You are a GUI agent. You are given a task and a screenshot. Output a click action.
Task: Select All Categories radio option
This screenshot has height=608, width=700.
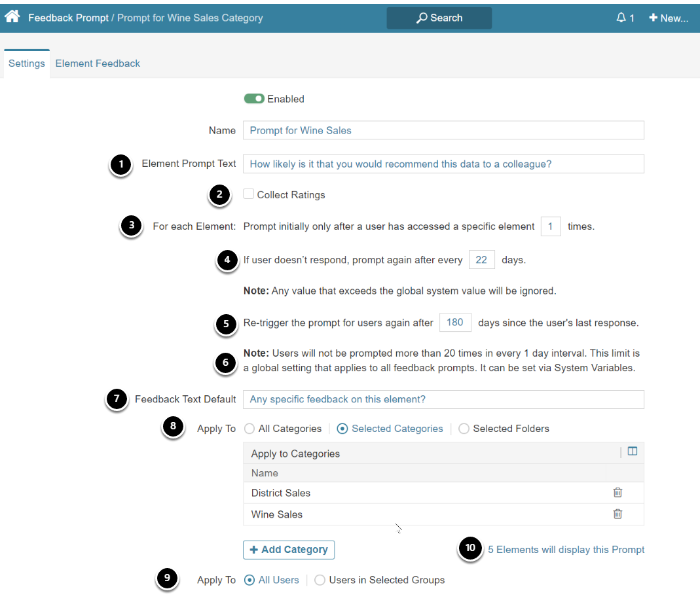(249, 429)
